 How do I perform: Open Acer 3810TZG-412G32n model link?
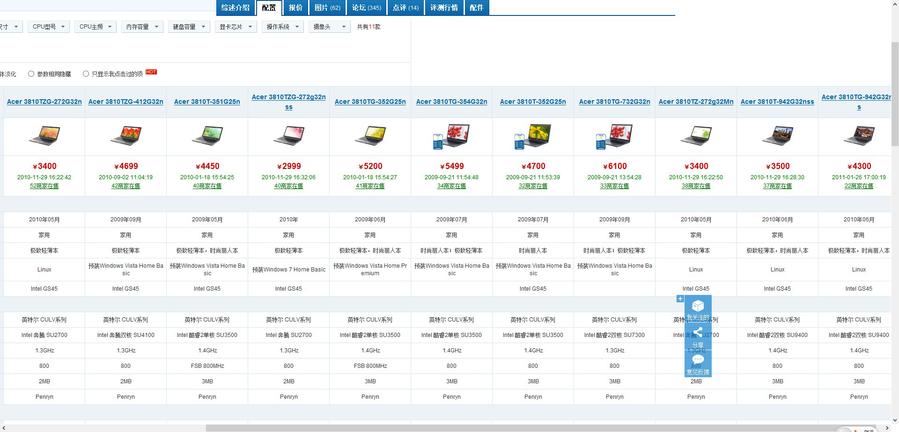point(126,102)
